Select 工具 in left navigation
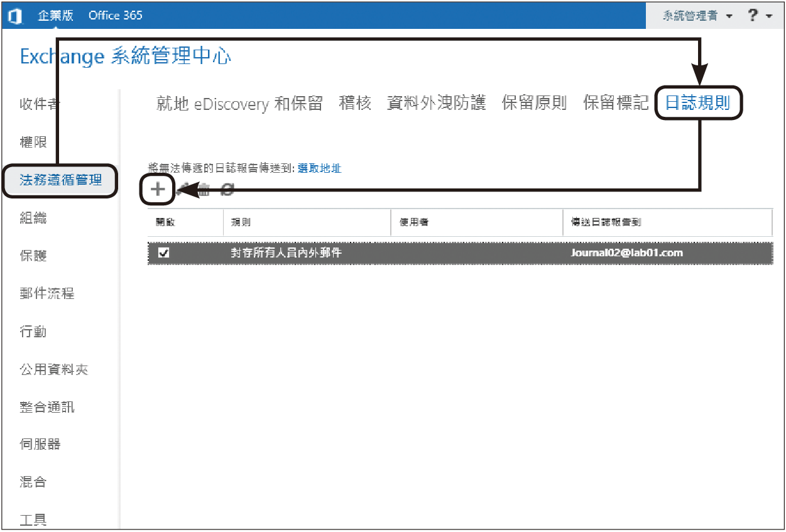The image size is (786, 532). [33, 519]
